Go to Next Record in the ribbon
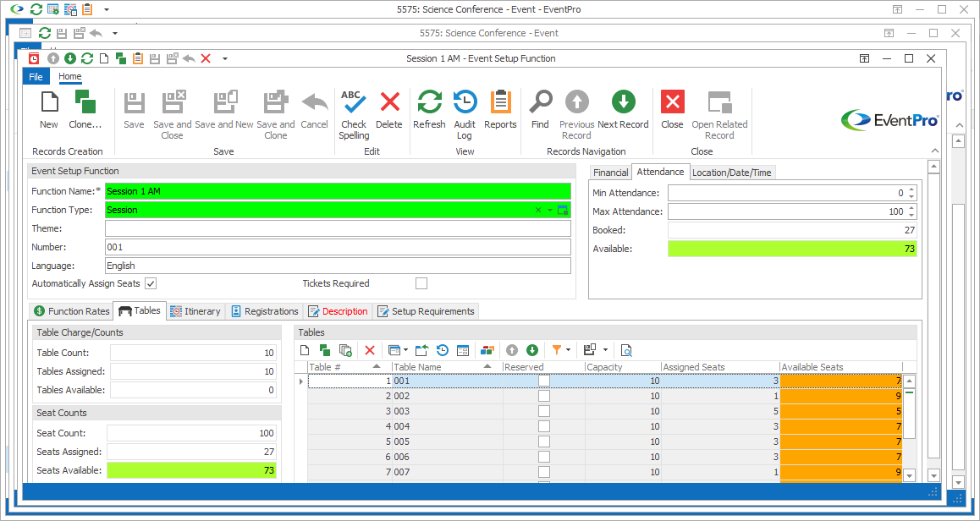The image size is (980, 521). [x=623, y=109]
